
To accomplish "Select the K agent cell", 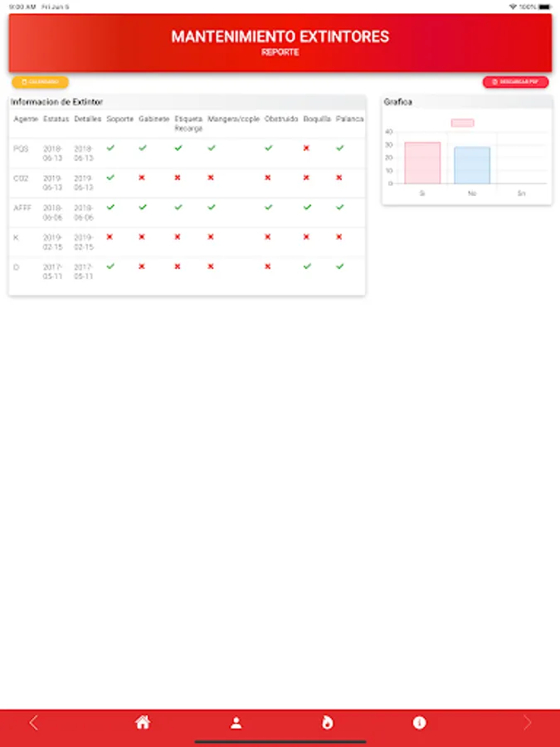I will pyautogui.click(x=17, y=237).
